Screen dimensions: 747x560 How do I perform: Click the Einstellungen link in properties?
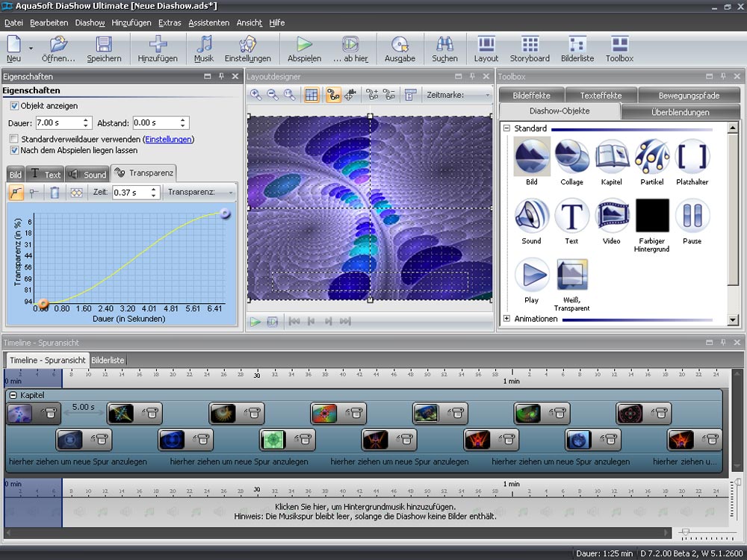(x=169, y=139)
